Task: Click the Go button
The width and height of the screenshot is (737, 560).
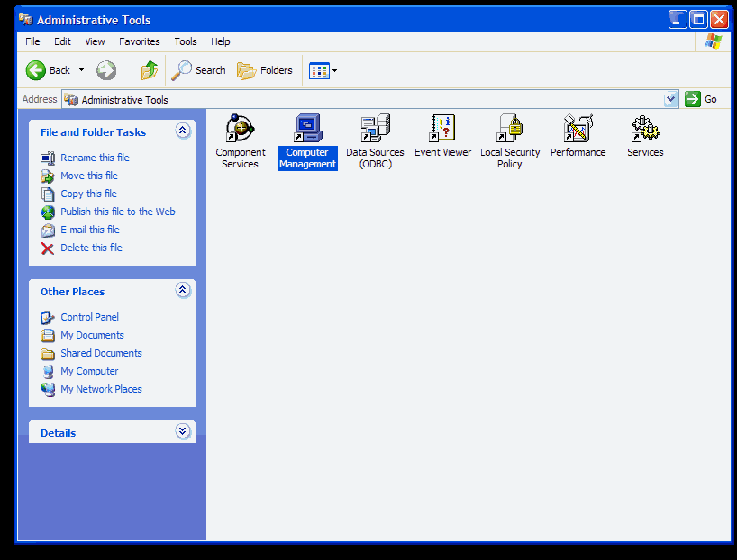Action: pyautogui.click(x=701, y=99)
